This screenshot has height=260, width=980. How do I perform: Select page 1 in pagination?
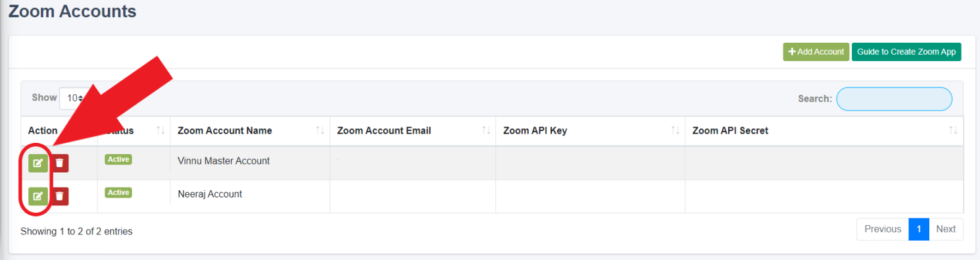click(x=919, y=229)
